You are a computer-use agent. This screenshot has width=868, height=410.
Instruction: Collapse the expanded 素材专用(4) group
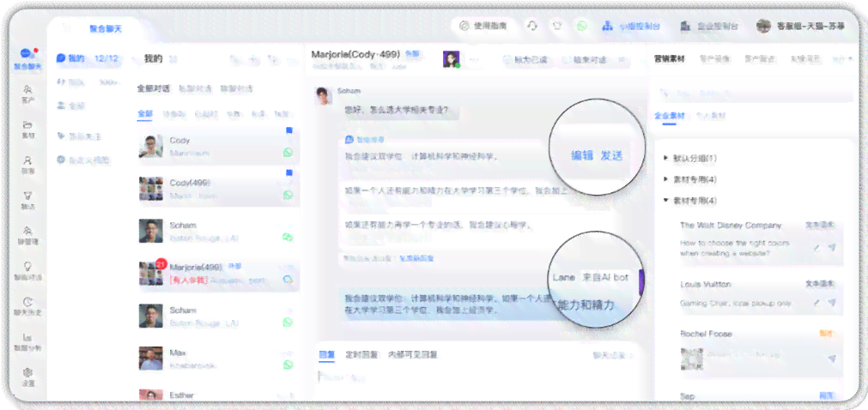coord(689,201)
